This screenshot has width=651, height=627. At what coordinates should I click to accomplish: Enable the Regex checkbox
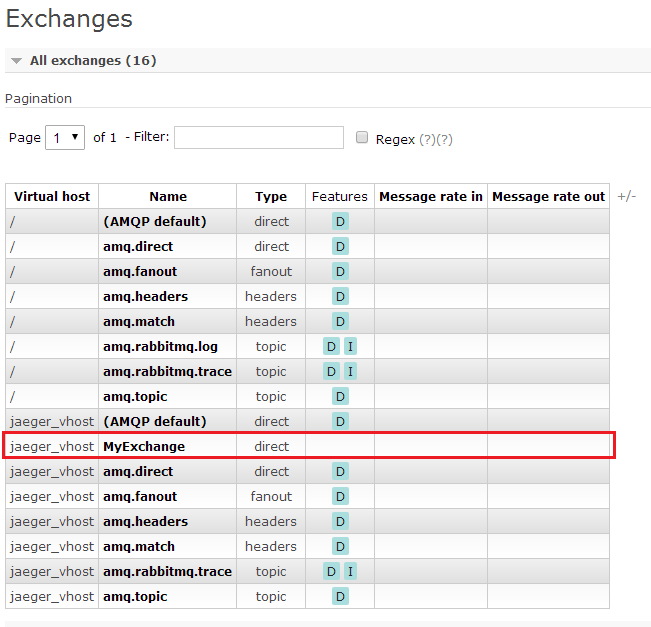click(362, 137)
